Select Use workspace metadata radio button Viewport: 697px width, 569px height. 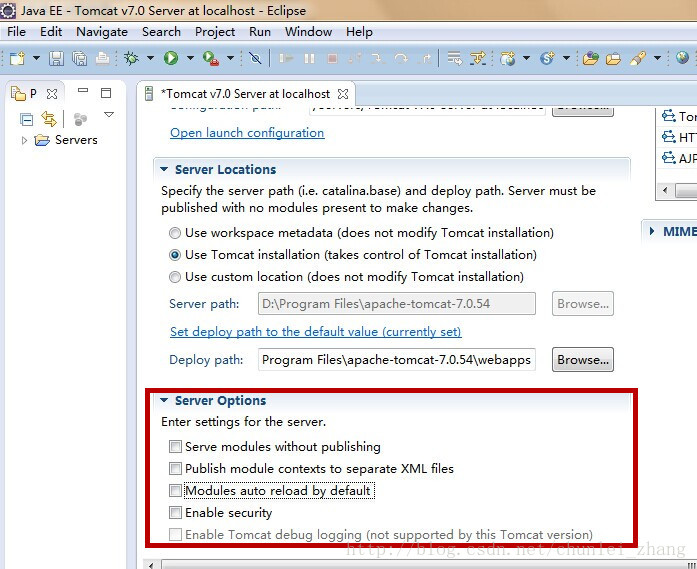175,233
